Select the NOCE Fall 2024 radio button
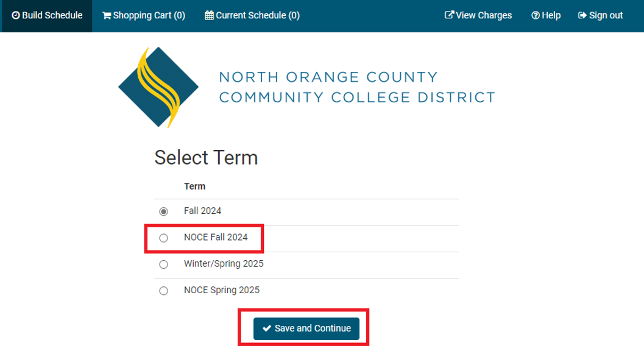Viewport: 644px width, 351px height. pyautogui.click(x=163, y=238)
